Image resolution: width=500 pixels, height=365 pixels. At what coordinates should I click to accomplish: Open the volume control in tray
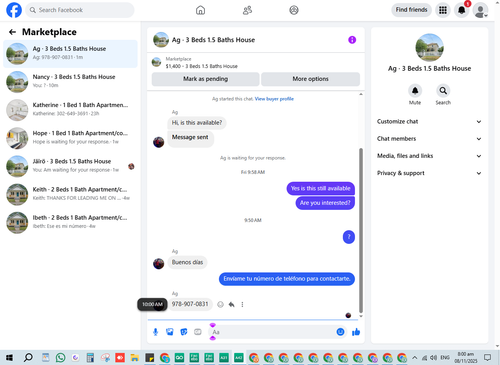tap(433, 358)
